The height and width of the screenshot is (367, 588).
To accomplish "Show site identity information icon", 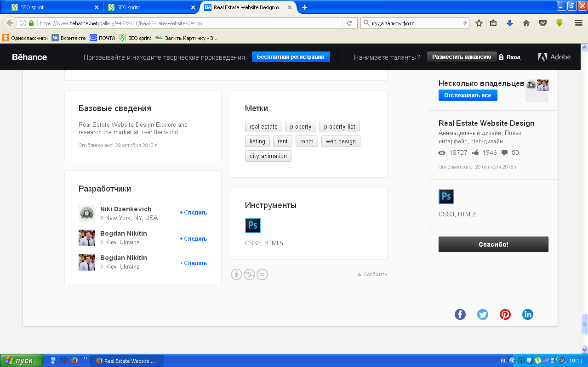I will tap(23, 23).
